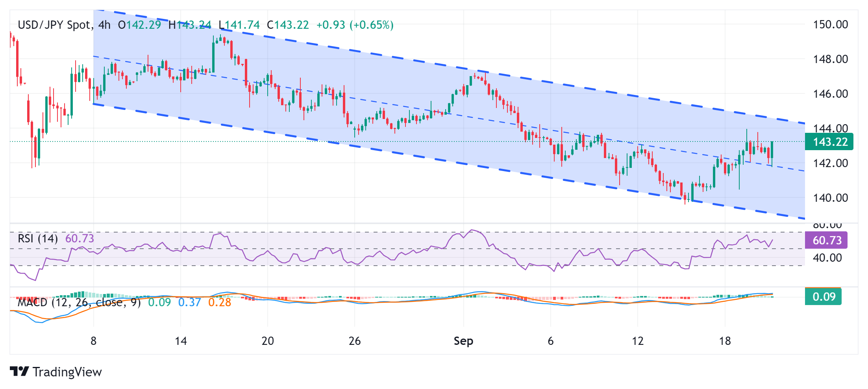
Task: Click the 18 date label on time axis
Action: click(x=725, y=341)
